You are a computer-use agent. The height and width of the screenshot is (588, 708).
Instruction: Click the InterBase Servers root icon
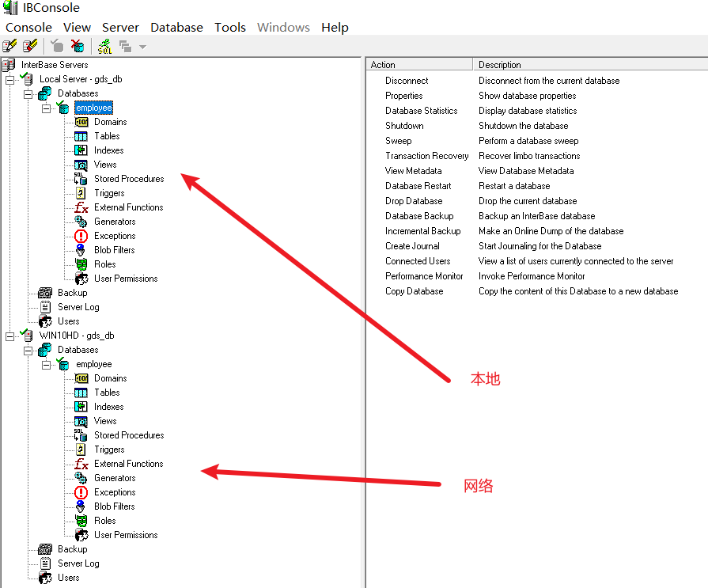[9, 65]
